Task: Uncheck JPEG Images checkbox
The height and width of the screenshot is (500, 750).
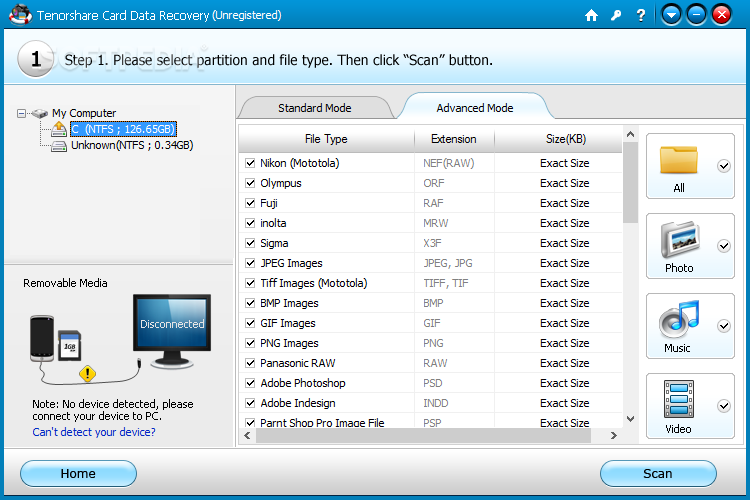Action: (250, 263)
